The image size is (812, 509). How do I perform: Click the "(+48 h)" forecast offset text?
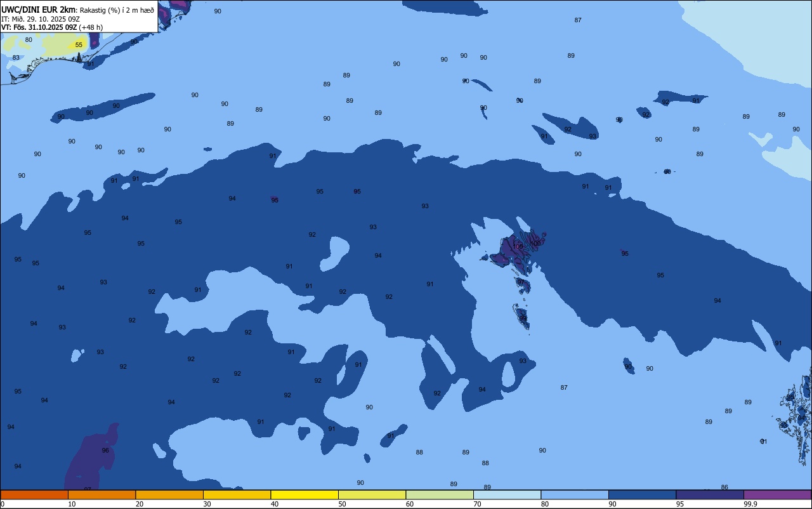[91, 27]
